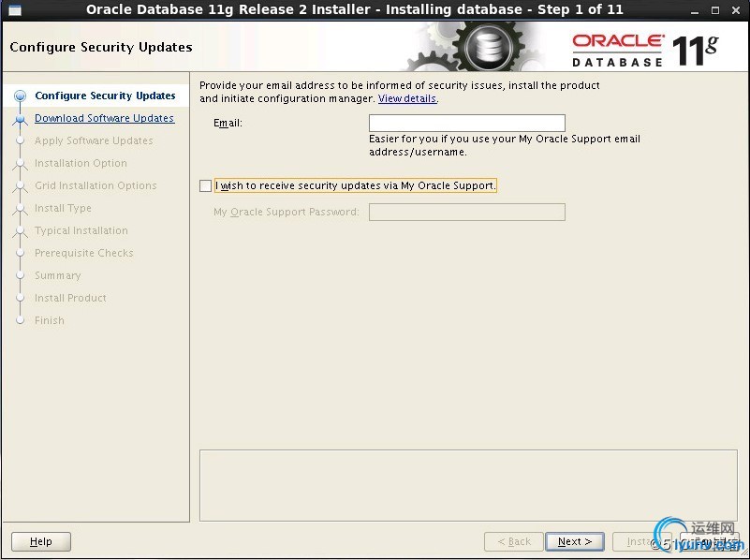Image resolution: width=750 pixels, height=560 pixels.
Task: Select Finish step in sidebar
Action: 50,320
